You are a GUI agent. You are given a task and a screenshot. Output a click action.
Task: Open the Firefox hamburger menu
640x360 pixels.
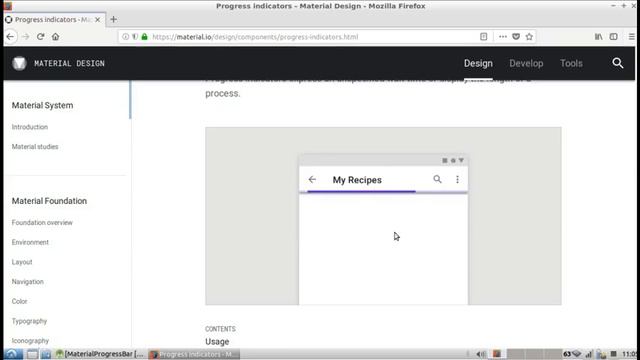click(x=631, y=37)
